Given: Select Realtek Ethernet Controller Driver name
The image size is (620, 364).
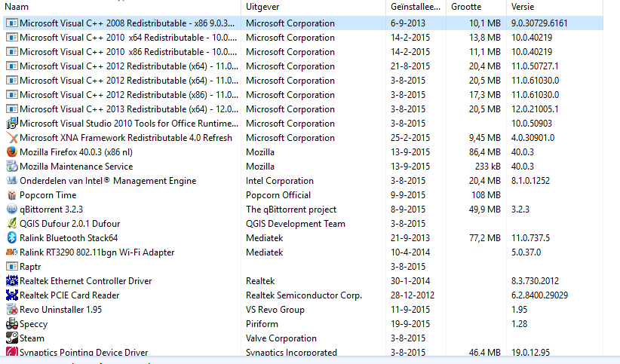Looking at the screenshot, I should coord(85,281).
